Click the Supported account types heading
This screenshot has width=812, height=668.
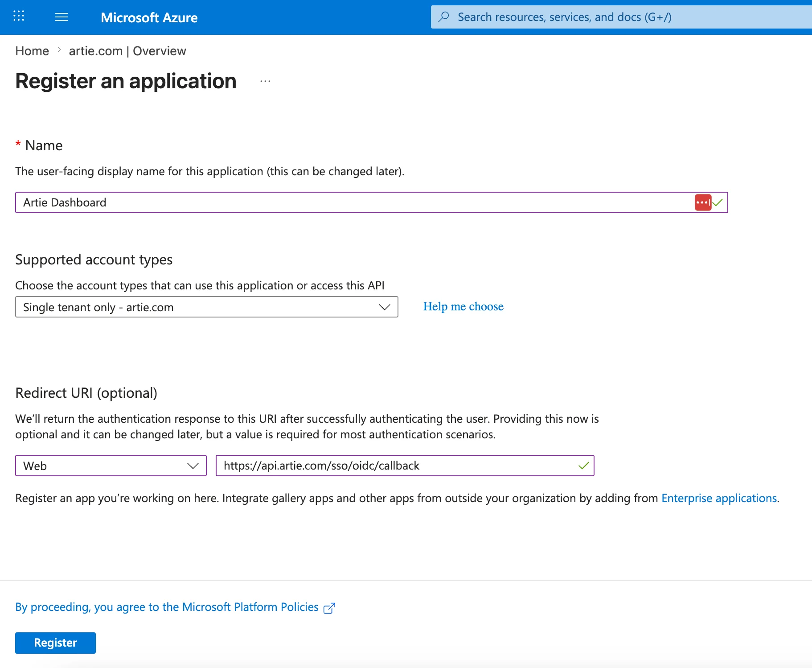click(94, 260)
